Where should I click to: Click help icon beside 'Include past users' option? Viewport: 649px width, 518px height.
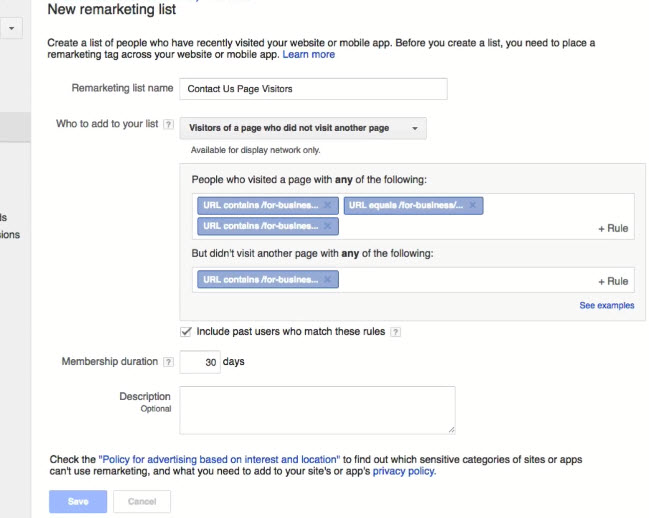tap(395, 332)
